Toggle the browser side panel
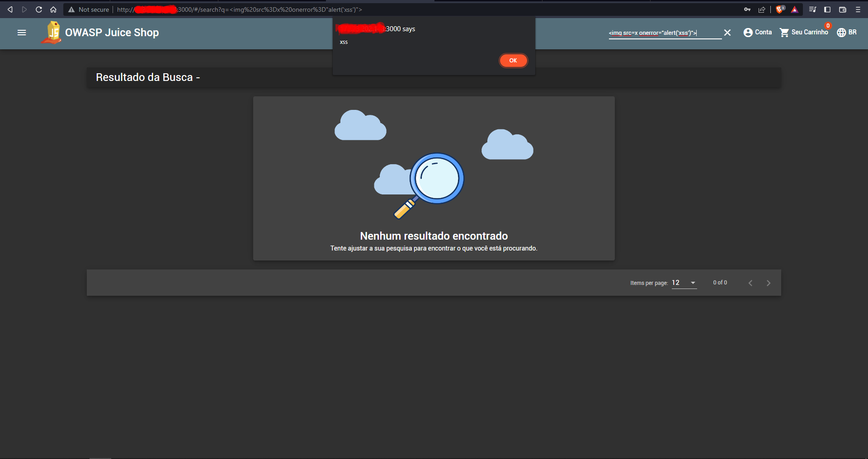Screen dimensions: 868x459 [827, 9]
